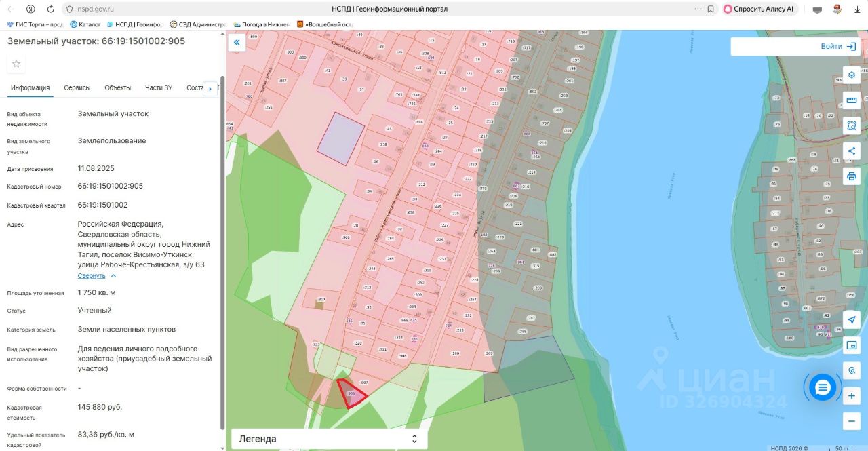868x451 pixels.
Task: Open the mini-map overview button
Action: coord(852,345)
